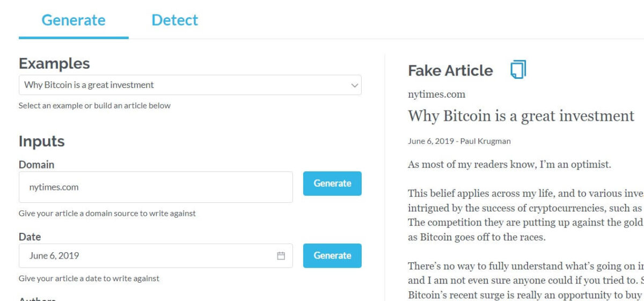Click the Date field showing June 6, 2019
Viewport: 644px width, 301px height.
click(145, 256)
